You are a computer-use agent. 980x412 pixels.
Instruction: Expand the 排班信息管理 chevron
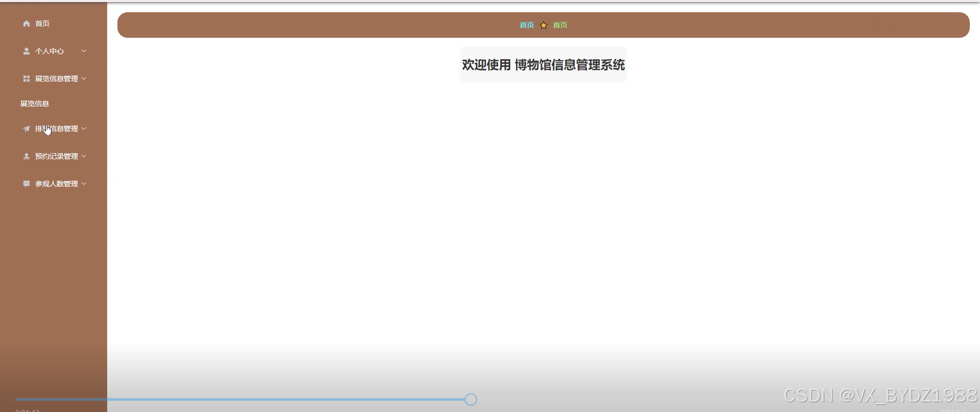click(x=84, y=129)
